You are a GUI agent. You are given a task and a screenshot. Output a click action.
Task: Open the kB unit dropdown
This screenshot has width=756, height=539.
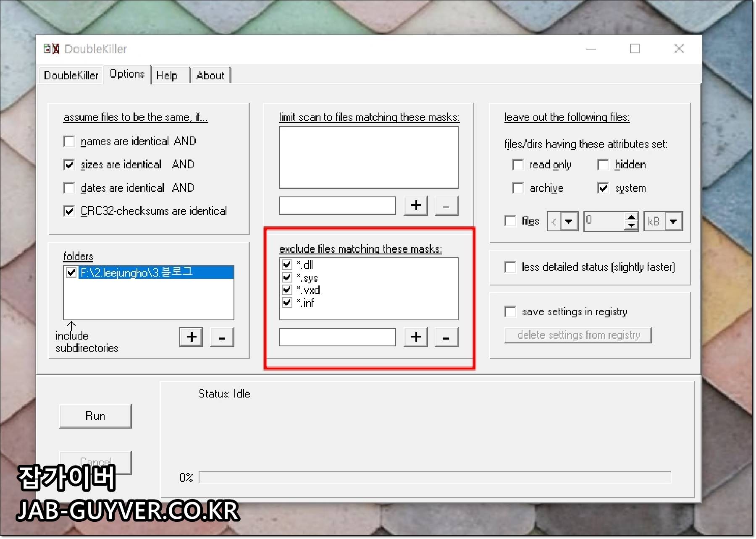click(x=674, y=221)
